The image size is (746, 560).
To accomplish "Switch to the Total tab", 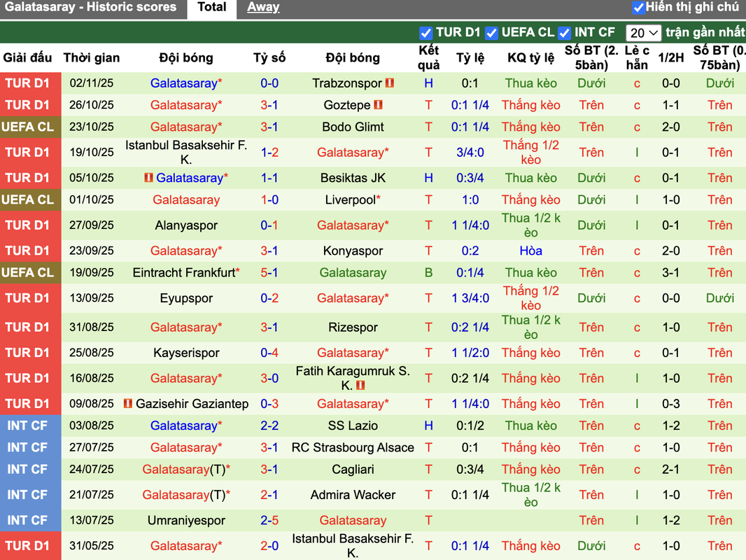I will (x=212, y=8).
